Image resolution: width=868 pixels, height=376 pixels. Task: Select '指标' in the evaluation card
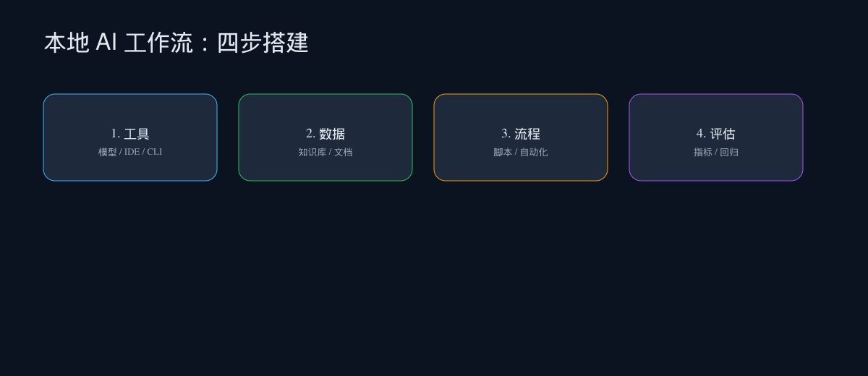(702, 153)
